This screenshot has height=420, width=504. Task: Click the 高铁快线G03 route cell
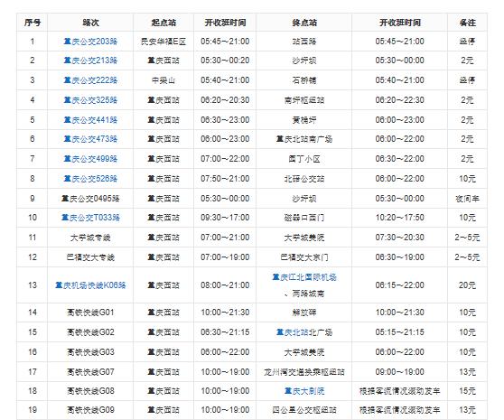(90, 352)
